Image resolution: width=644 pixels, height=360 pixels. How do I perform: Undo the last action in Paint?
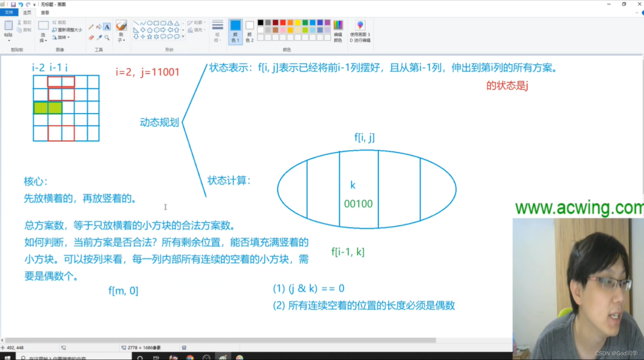[21, 5]
